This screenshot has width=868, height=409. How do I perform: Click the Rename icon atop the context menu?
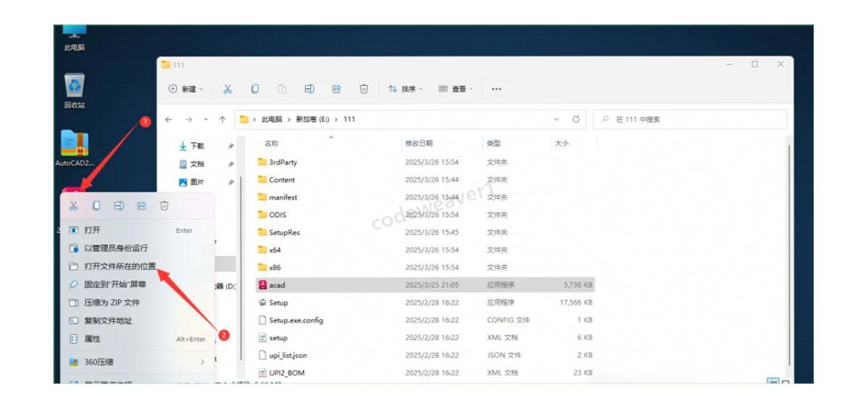tap(119, 206)
